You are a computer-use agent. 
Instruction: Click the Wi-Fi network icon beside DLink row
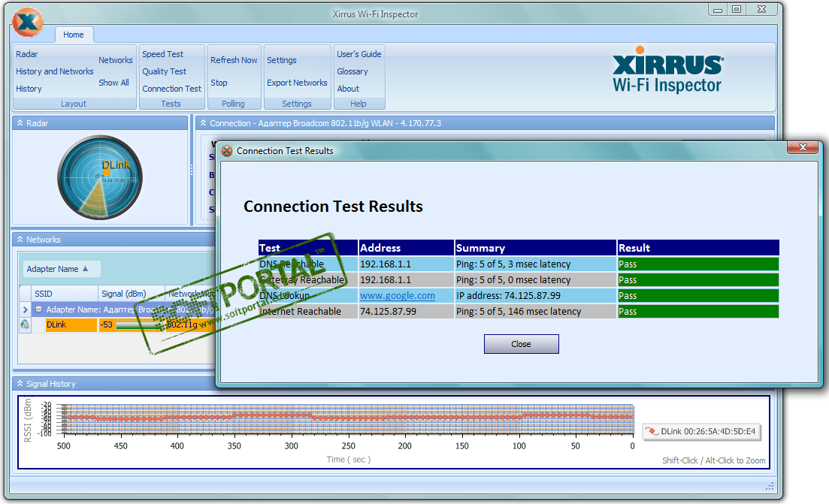click(x=25, y=324)
